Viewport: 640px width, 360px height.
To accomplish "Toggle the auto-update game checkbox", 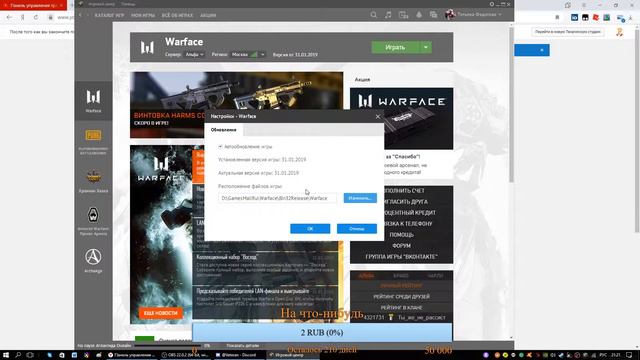I will [x=220, y=146].
